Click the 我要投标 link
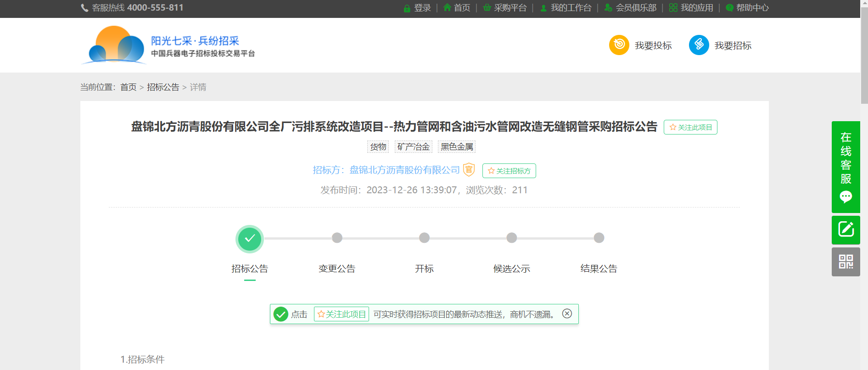The image size is (868, 370). point(653,45)
